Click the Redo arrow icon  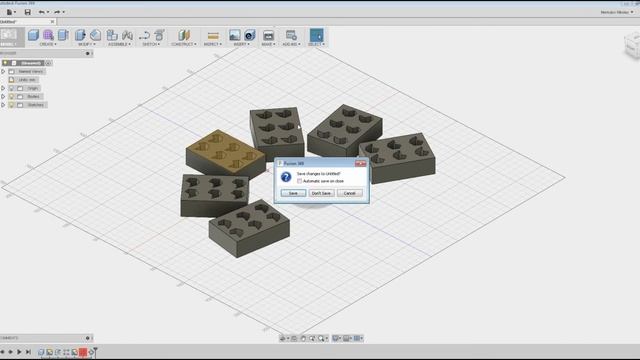tap(57, 12)
